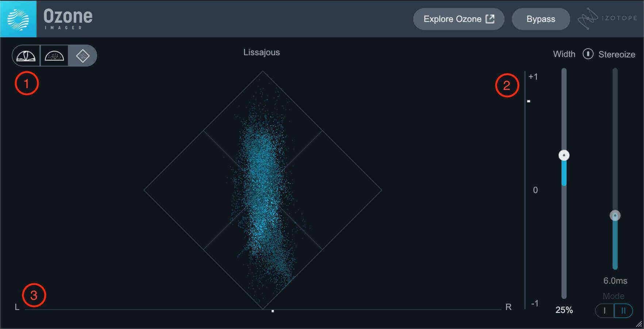644x329 pixels.
Task: Select Stereoize Mode II
Action: (x=624, y=311)
